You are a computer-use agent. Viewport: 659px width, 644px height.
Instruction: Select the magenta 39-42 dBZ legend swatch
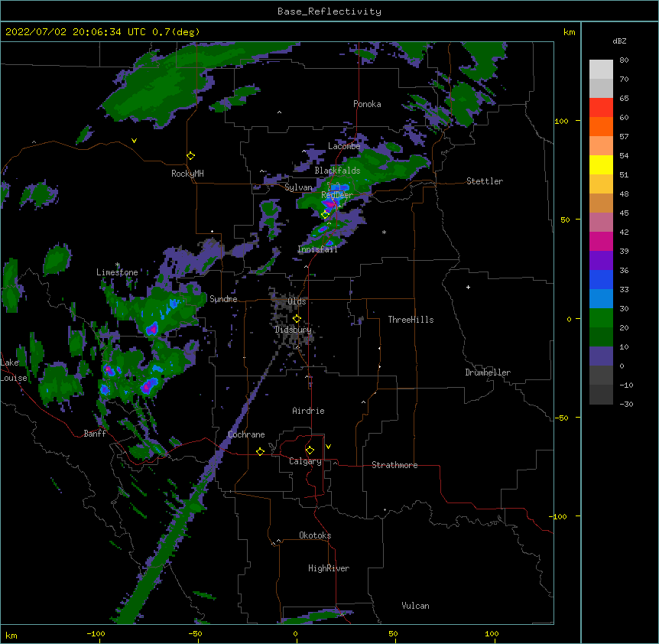point(601,241)
